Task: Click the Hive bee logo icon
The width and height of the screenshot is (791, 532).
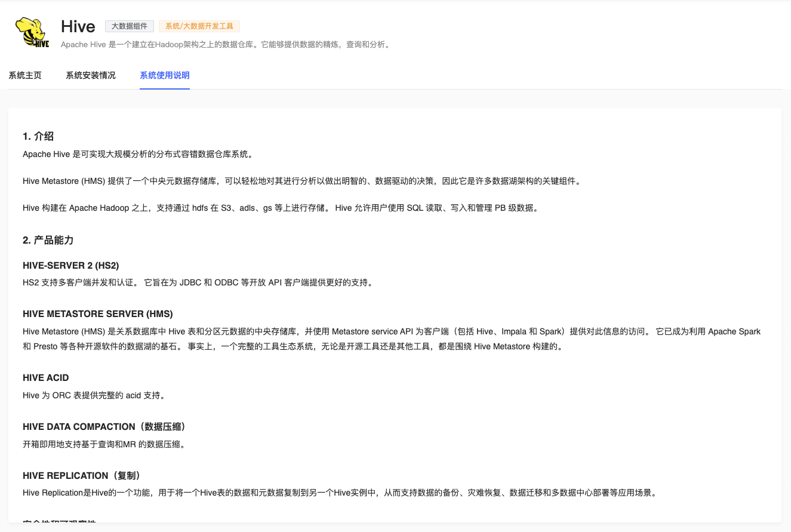Action: 33,32
